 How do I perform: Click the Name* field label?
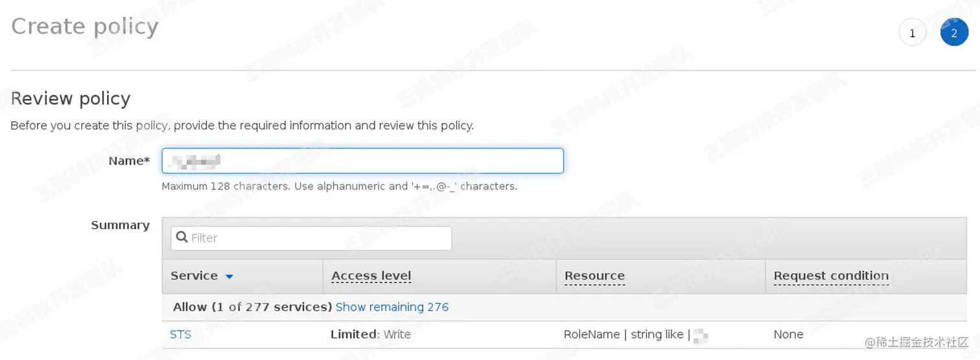[130, 161]
